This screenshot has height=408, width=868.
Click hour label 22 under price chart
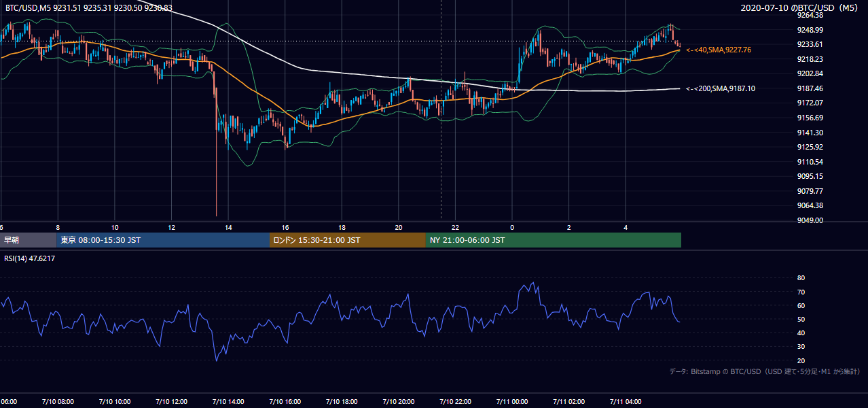point(456,227)
